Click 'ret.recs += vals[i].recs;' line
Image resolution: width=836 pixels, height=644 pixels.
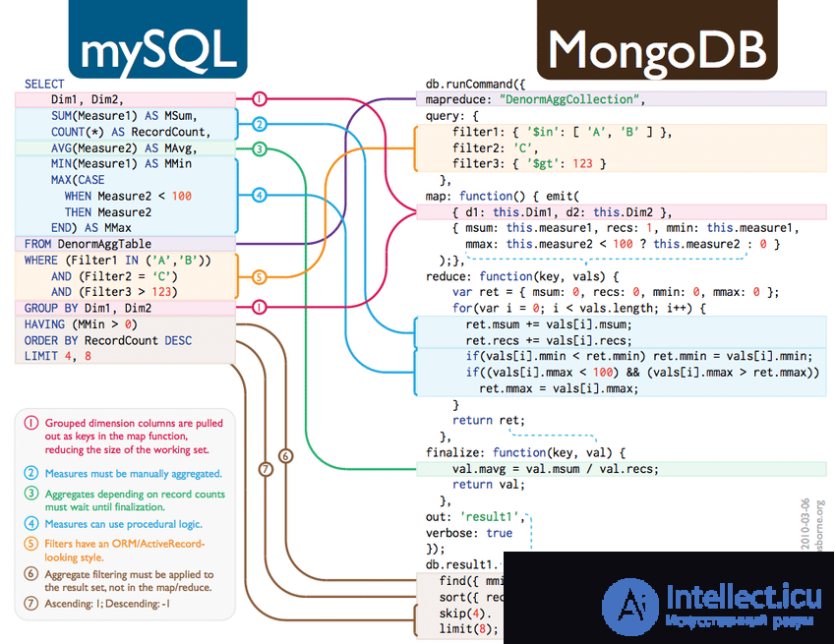549,340
